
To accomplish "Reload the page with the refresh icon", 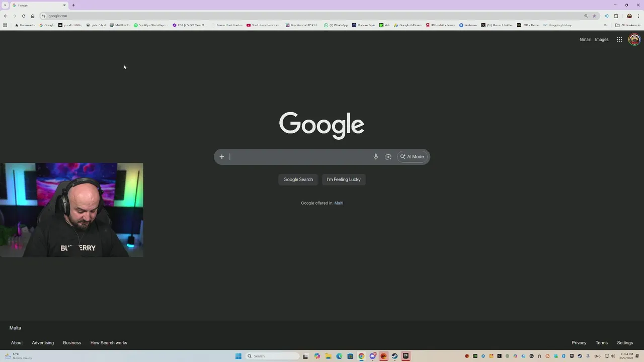I will pyautogui.click(x=23, y=16).
